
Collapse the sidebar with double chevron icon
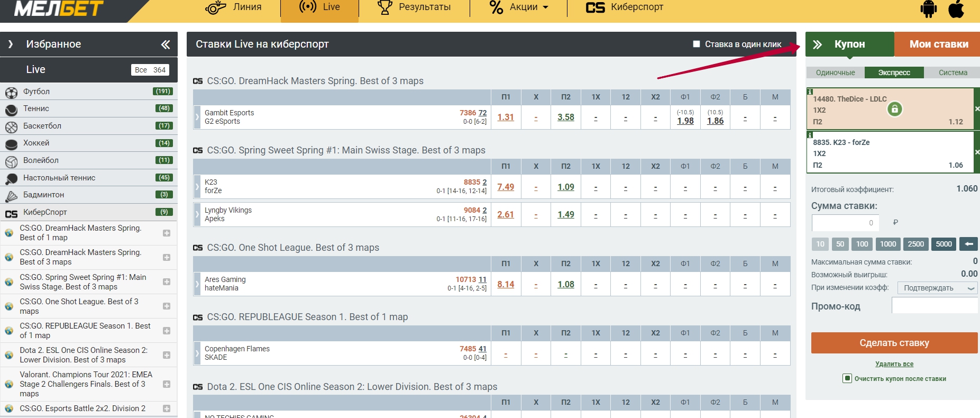pyautogui.click(x=166, y=44)
